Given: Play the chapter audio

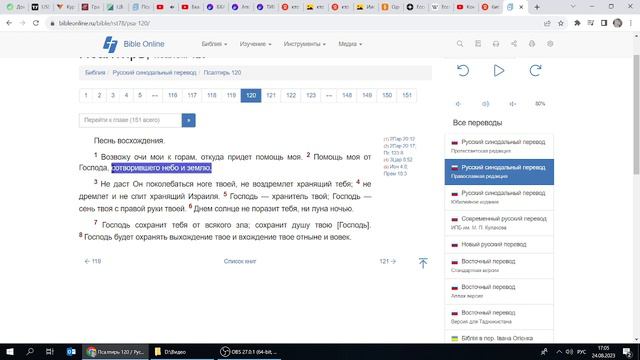Looking at the screenshot, I should [x=498, y=71].
